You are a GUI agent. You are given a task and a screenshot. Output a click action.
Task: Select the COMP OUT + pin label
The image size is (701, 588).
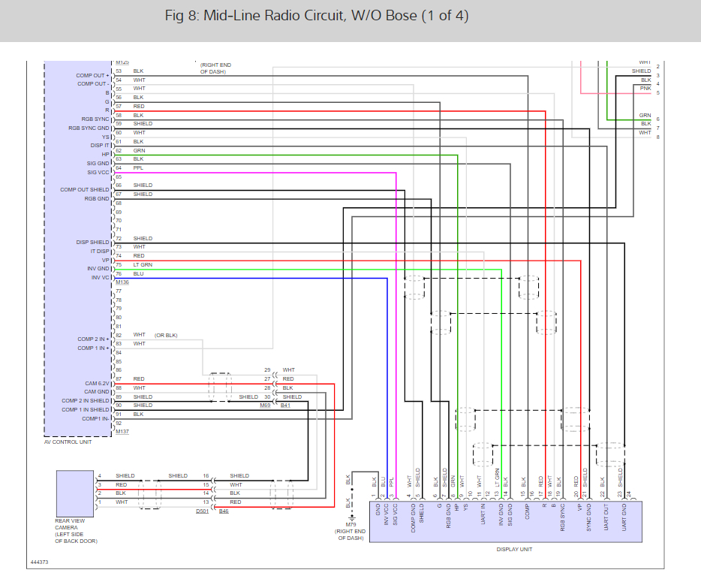click(x=92, y=76)
